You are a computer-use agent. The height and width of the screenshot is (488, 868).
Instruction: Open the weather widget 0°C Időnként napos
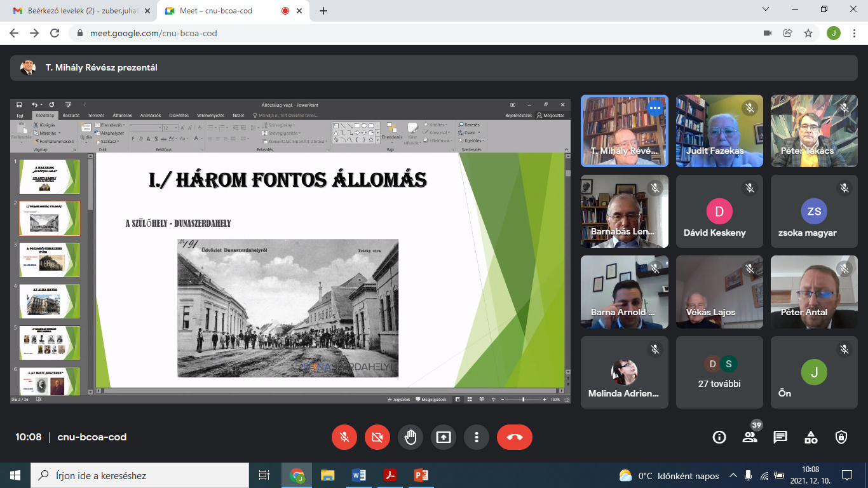pyautogui.click(x=669, y=475)
